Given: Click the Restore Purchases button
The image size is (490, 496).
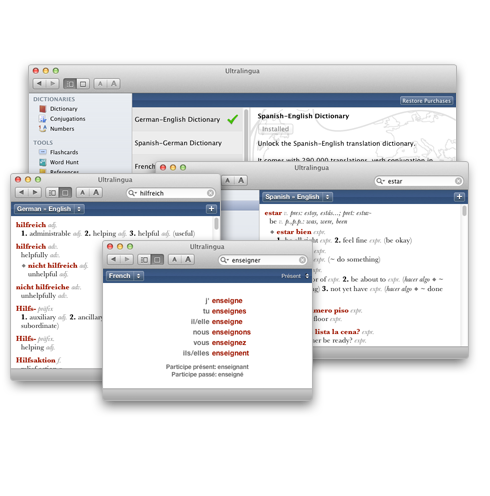Looking at the screenshot, I should tap(426, 101).
